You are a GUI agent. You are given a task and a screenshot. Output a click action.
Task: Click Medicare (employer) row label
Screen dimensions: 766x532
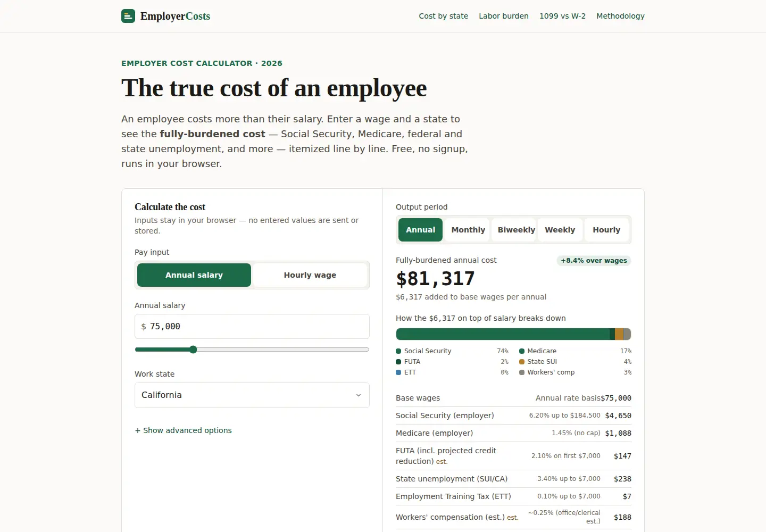point(434,433)
